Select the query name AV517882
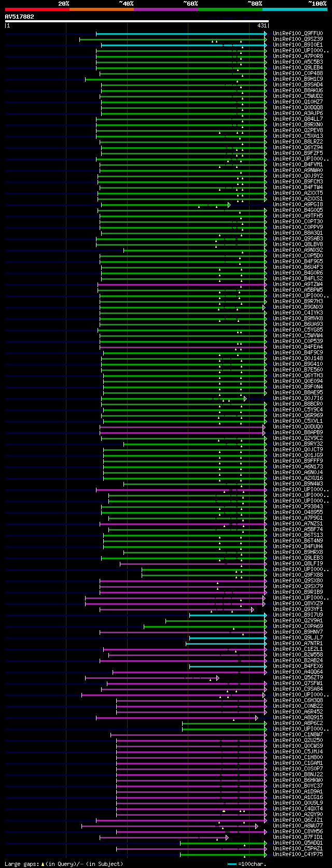 pyautogui.click(x=20, y=17)
